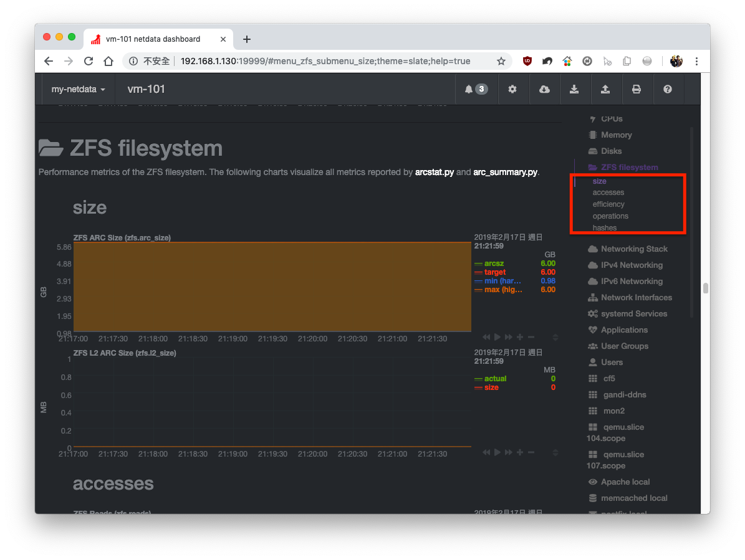Open arc_summary.py link
The image size is (745, 560).
505,173
